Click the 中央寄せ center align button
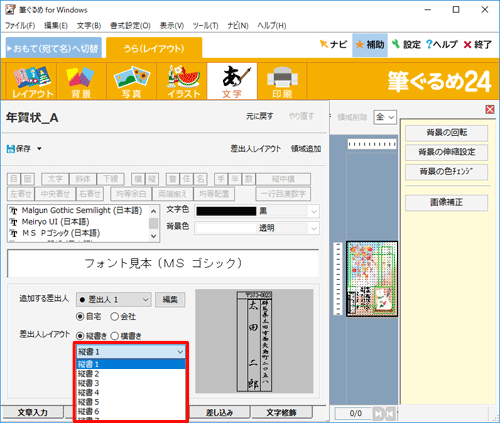 (55, 194)
